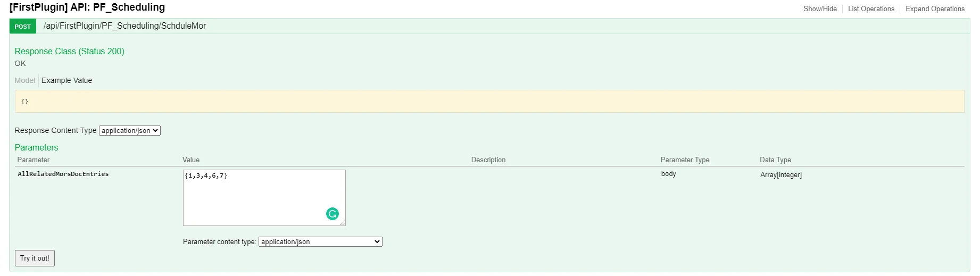Open the Response Content Type dropdown

129,131
